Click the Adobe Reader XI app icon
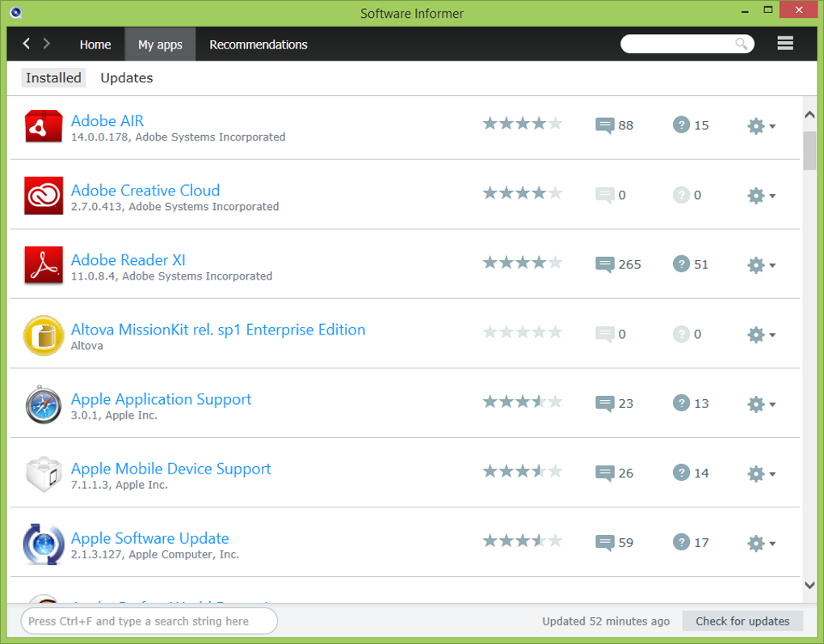The width and height of the screenshot is (824, 644). (44, 265)
